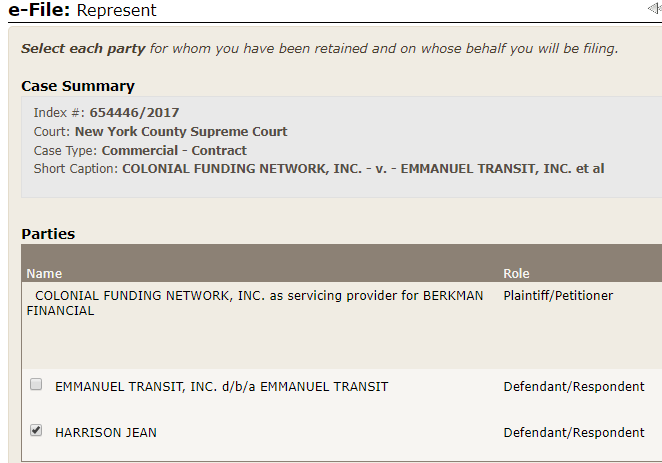662x463 pixels.
Task: Click the Commercial - Contract case type
Action: click(x=174, y=151)
